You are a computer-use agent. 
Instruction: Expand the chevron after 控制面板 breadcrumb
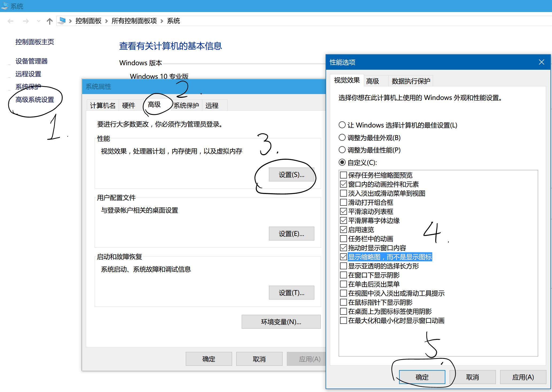coord(106,21)
